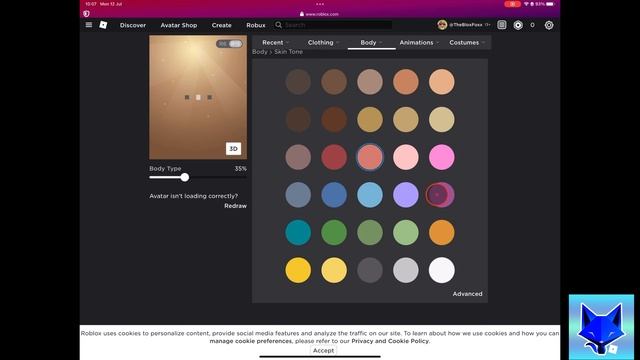Open Privacy and Cookie Policy link
The height and width of the screenshot is (360, 640).
pos(390,341)
